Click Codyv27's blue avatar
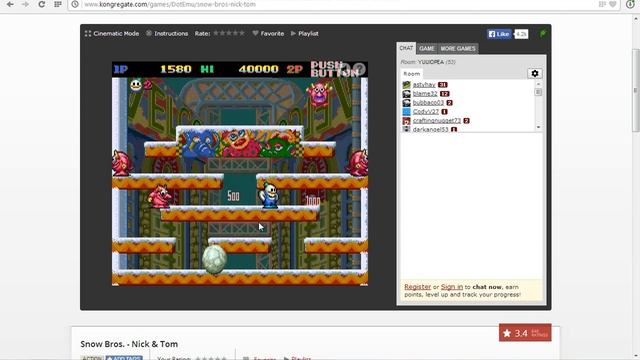 (x=406, y=111)
